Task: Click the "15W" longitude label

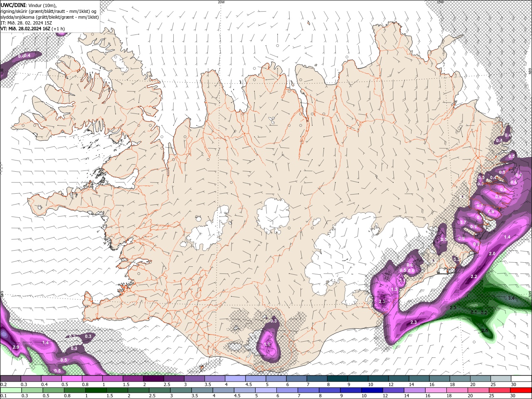Action: click(440, 2)
